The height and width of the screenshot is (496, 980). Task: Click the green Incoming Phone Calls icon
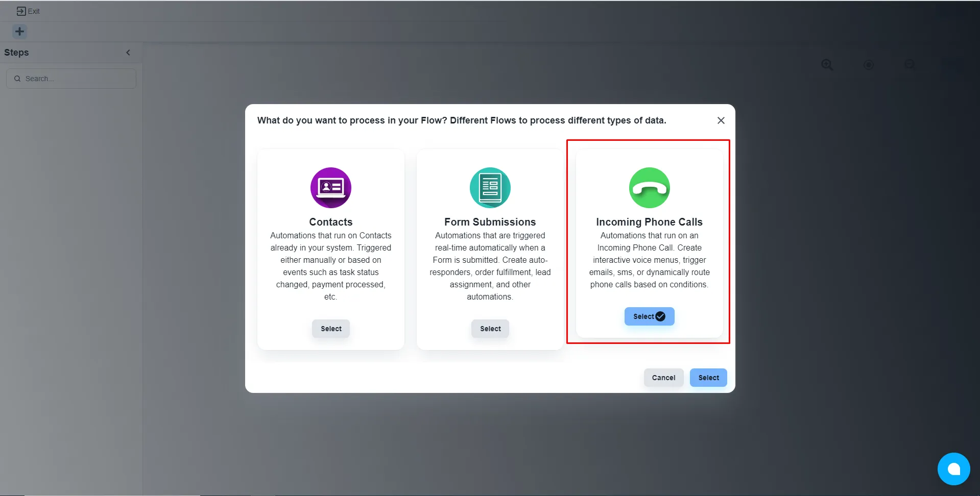650,188
